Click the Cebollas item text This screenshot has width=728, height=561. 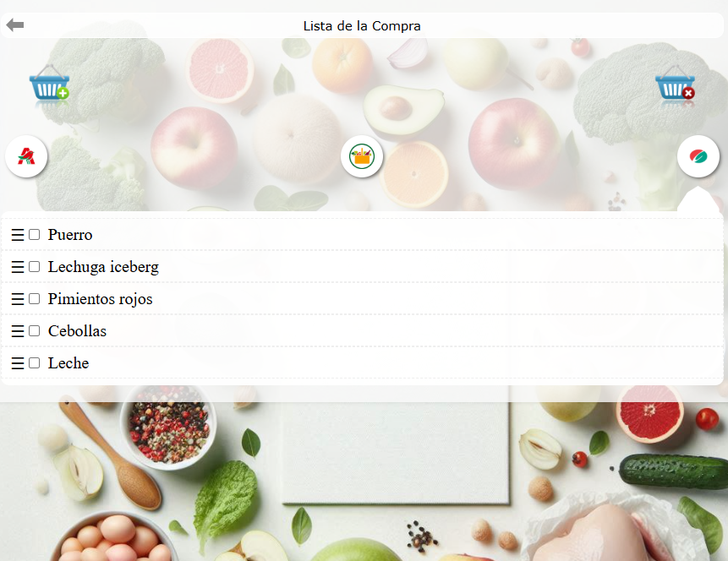(x=77, y=331)
